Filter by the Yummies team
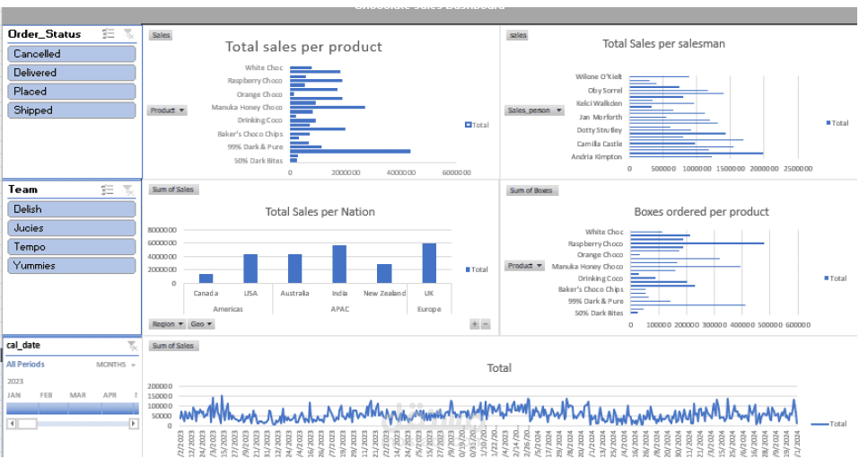Image resolution: width=868 pixels, height=459 pixels. tap(72, 266)
